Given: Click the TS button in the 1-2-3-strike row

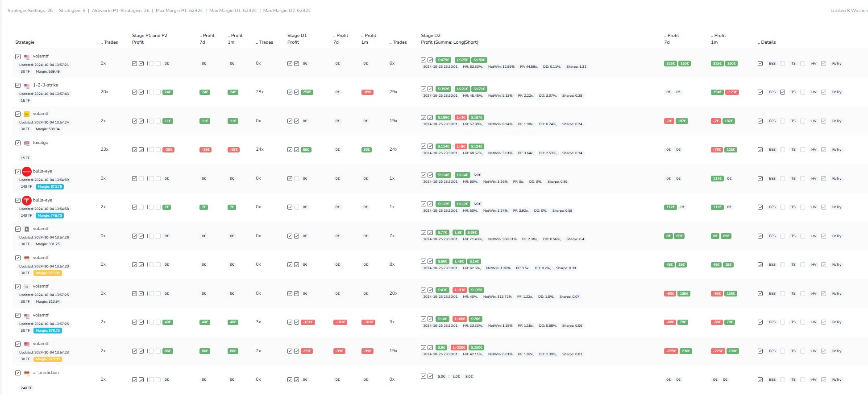Looking at the screenshot, I should coord(793,92).
